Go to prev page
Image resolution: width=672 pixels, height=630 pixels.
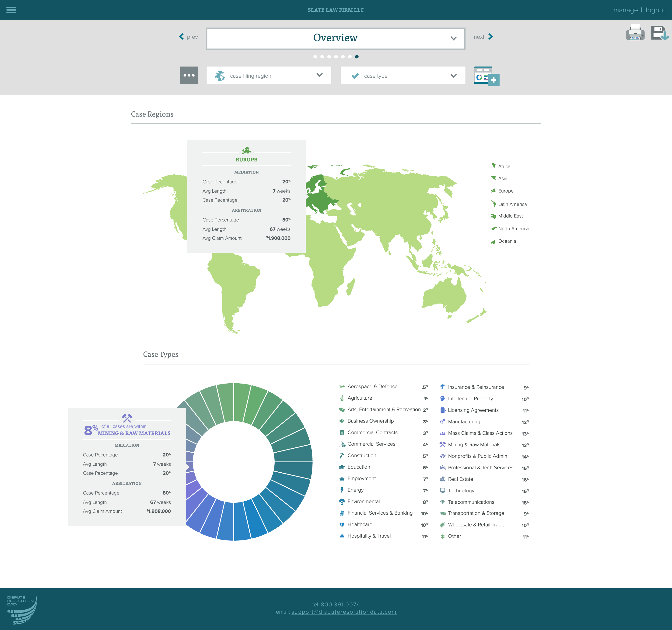[x=189, y=37]
